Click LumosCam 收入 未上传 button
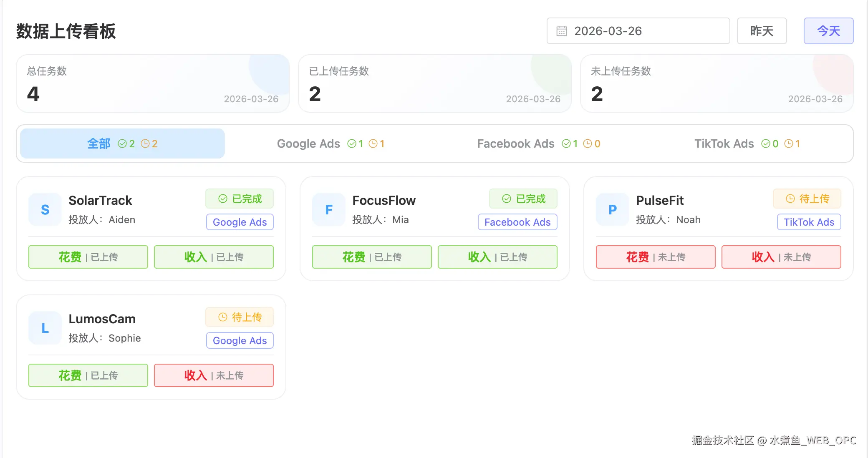868x458 pixels. click(214, 375)
